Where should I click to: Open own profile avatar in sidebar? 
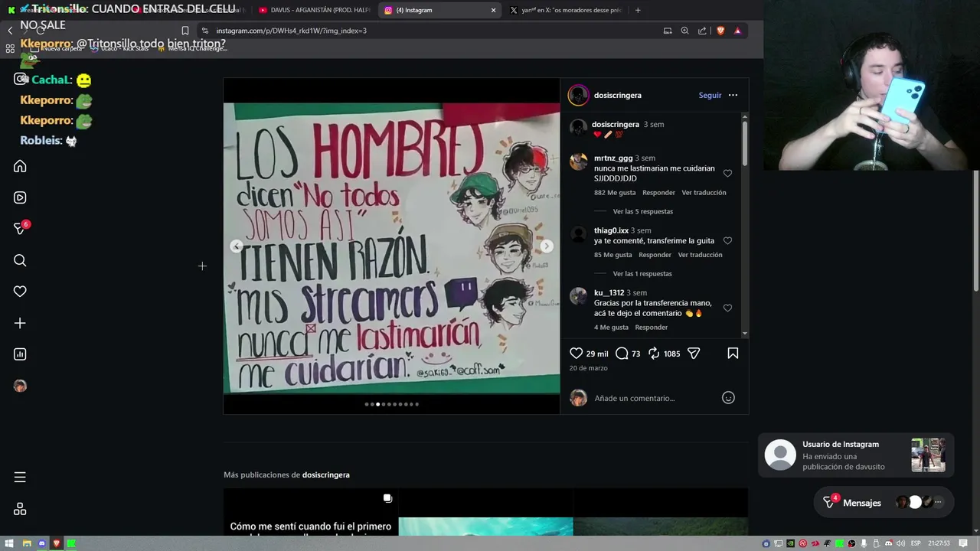click(20, 386)
